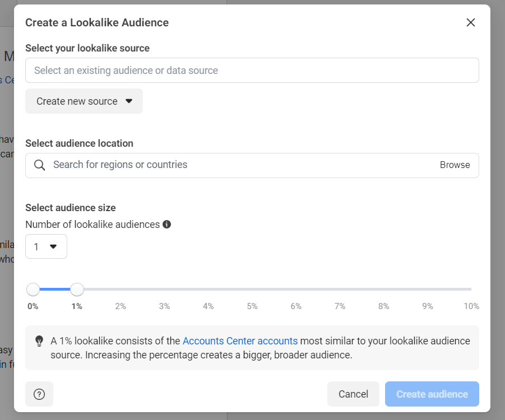
Task: Click the 2% label on the size scale
Action: [x=121, y=306]
